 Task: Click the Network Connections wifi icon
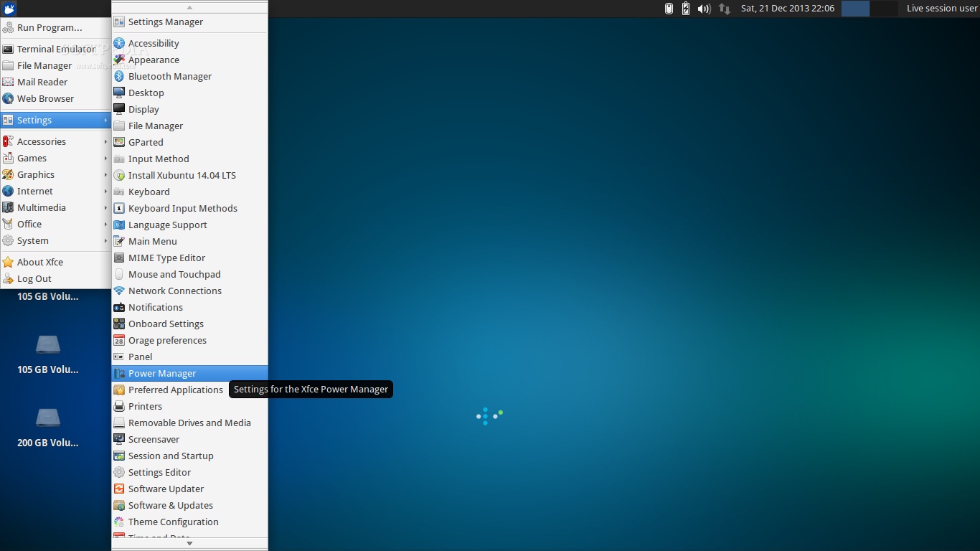pos(119,291)
